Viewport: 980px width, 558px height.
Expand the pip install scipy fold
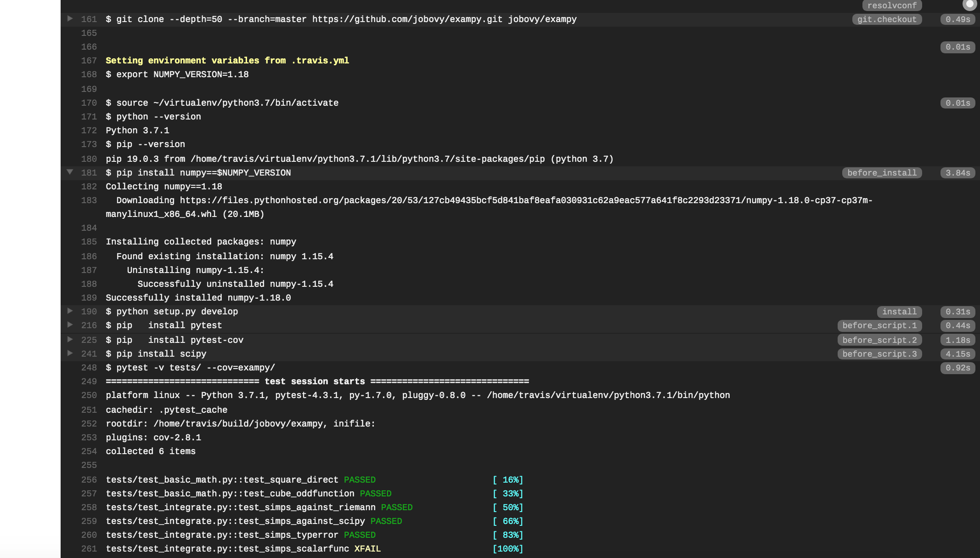pos(70,353)
